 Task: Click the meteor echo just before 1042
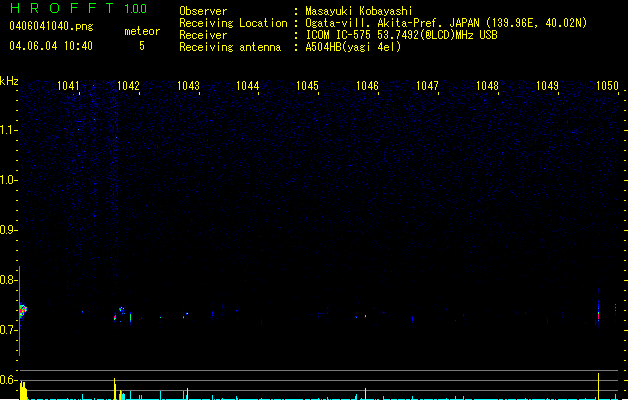coord(115,317)
